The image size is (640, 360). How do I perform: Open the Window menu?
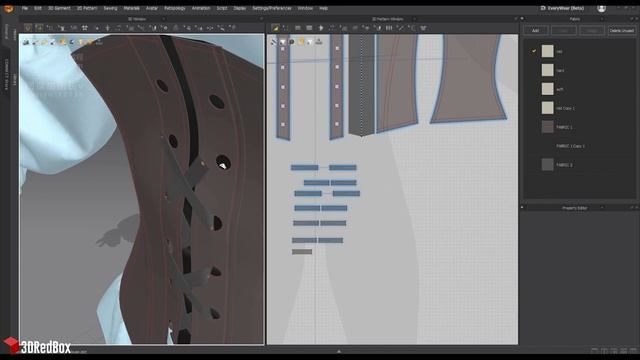[x=305, y=8]
